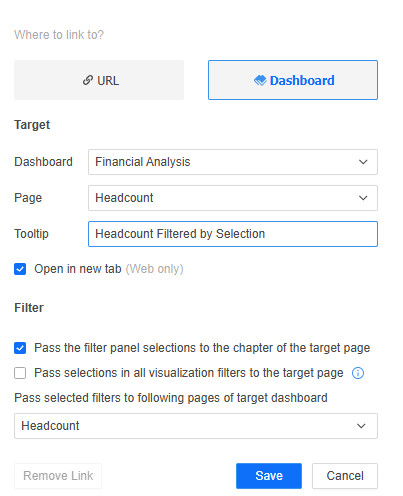Click the chevron arrow in Dashboard dropdown
403x496 pixels.
point(363,162)
